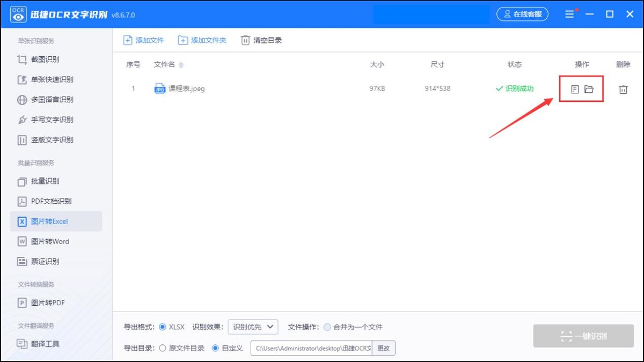Click the 914*538 dimension cell
This screenshot has width=644, height=362.
[x=437, y=88]
